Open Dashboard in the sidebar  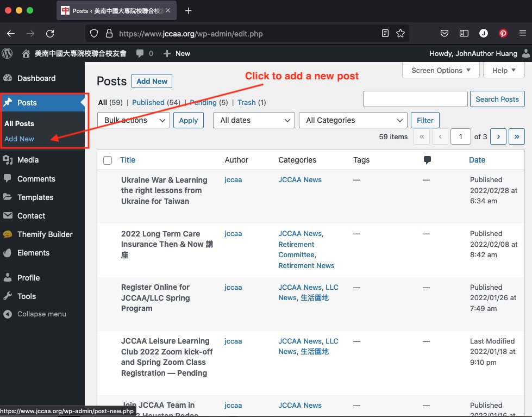[36, 78]
